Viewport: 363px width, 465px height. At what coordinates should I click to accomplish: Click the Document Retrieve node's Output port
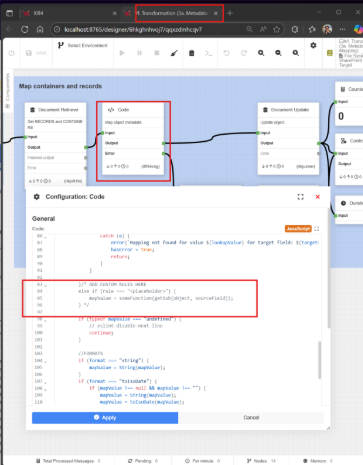[86, 147]
